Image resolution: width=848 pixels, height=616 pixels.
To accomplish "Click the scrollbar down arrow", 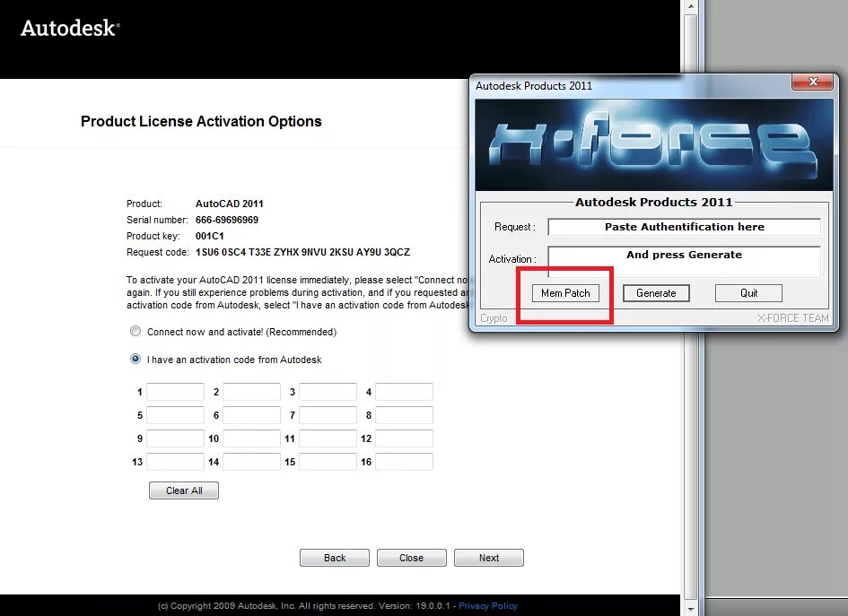I will 691,609.
